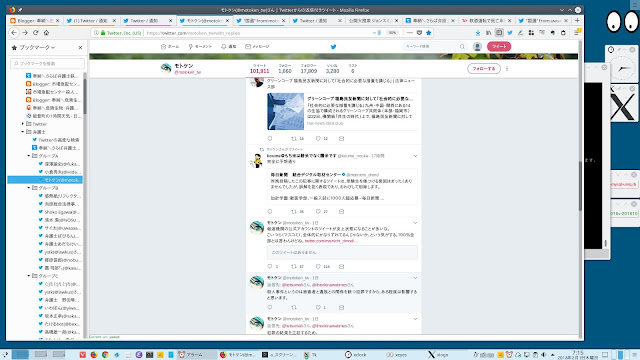The width and height of the screenshot is (640, 360).
Task: Click the Green Coop article thumbnail image
Action: 286,111
